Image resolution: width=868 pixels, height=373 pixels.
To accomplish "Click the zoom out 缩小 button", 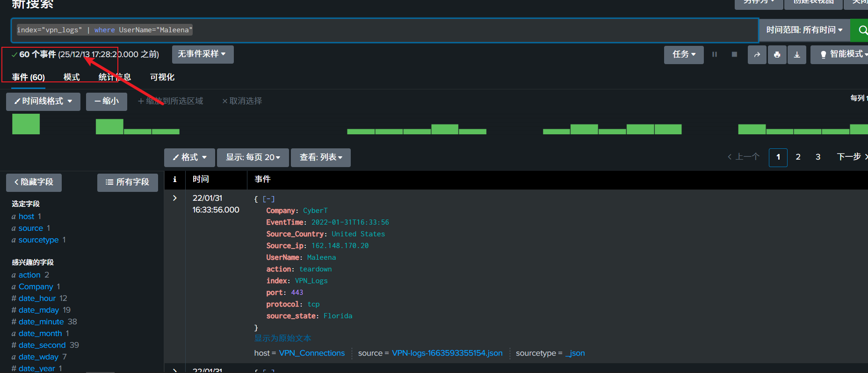I will 107,101.
